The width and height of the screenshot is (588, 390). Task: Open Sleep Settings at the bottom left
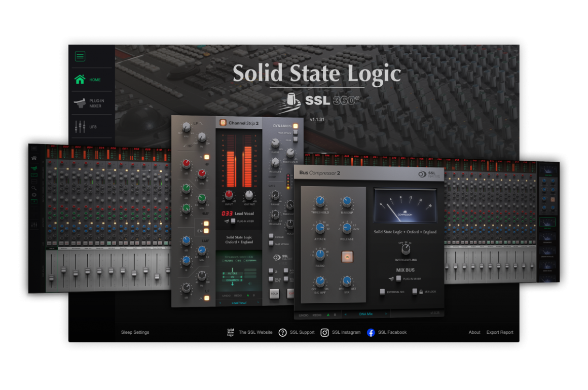pos(135,332)
